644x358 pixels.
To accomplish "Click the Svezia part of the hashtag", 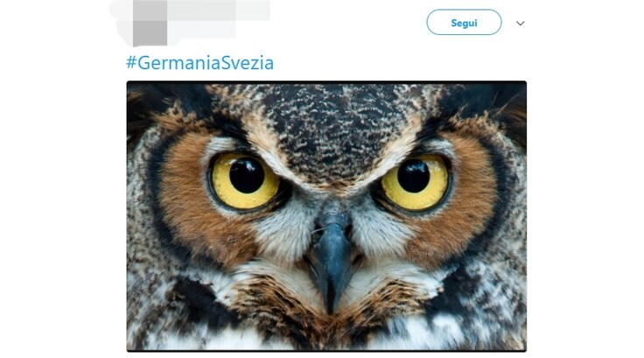I will (248, 63).
